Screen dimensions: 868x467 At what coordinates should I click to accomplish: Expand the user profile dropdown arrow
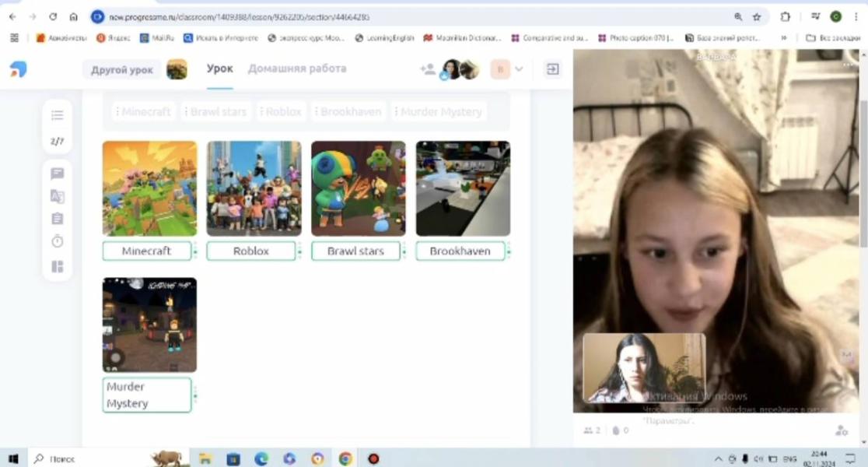tap(519, 69)
